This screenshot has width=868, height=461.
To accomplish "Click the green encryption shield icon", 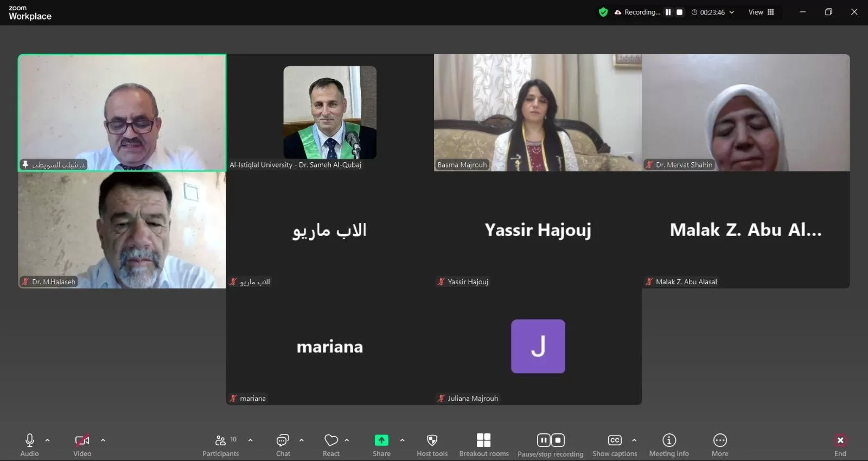I will 603,12.
